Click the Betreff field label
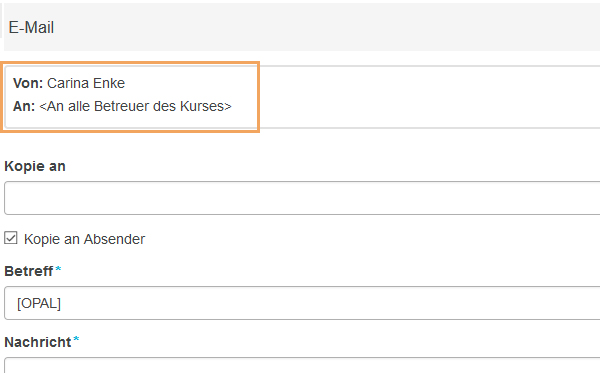 28,271
